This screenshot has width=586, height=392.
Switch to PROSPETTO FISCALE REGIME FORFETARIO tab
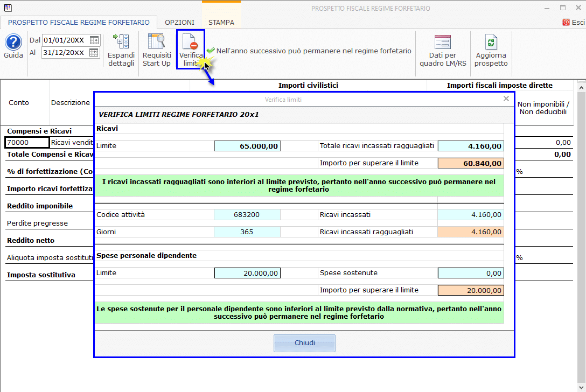(x=79, y=23)
